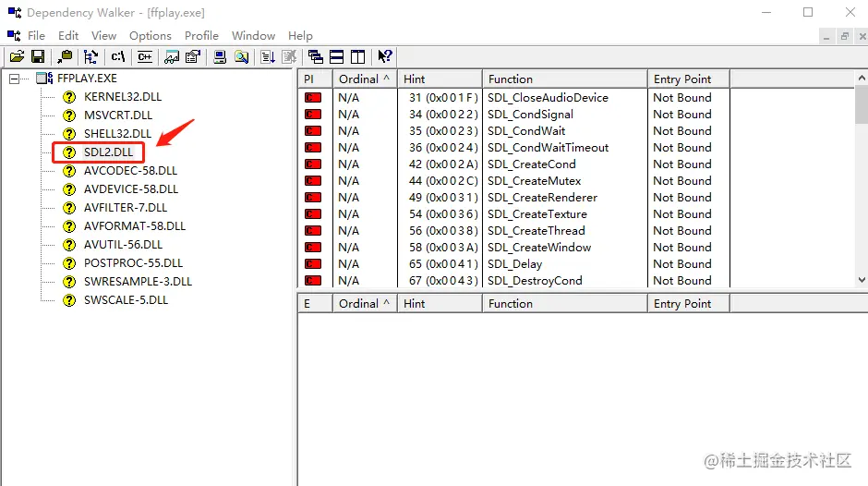Click the Context Help arrow-question icon
This screenshot has width=868, height=486.
pos(385,56)
